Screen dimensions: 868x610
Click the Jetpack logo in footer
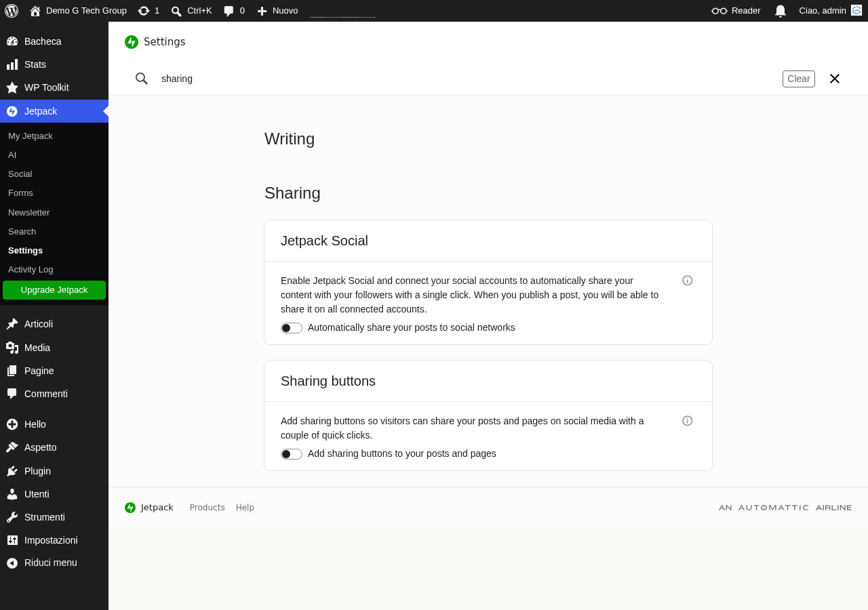pos(130,508)
